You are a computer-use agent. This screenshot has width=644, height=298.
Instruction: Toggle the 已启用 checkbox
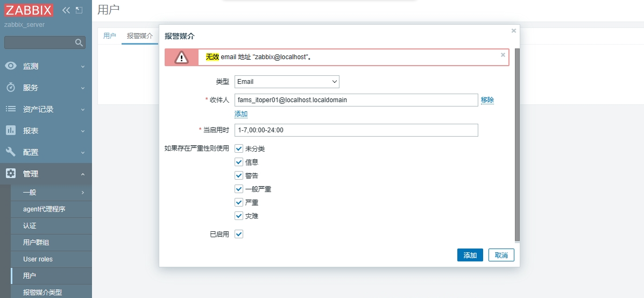(x=239, y=234)
